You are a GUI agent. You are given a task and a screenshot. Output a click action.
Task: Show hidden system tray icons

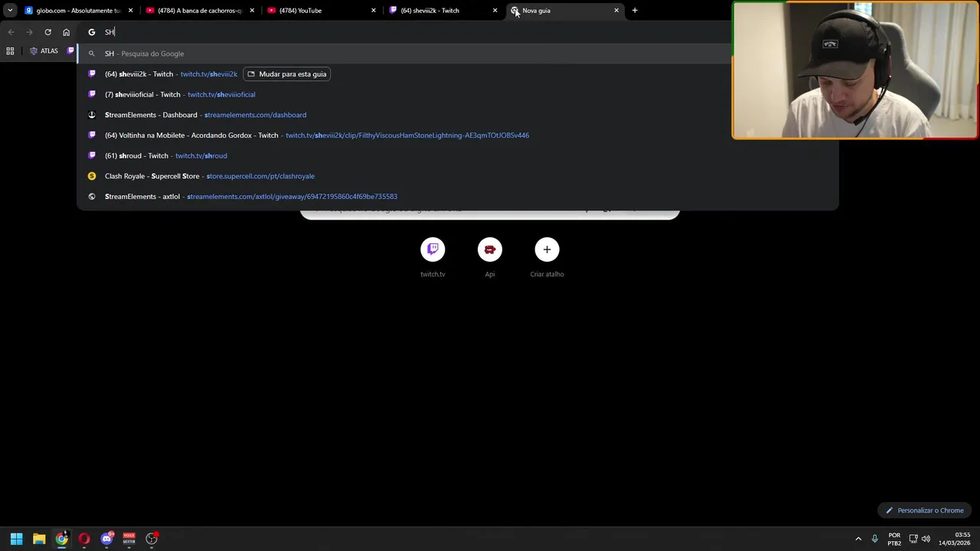click(x=858, y=539)
